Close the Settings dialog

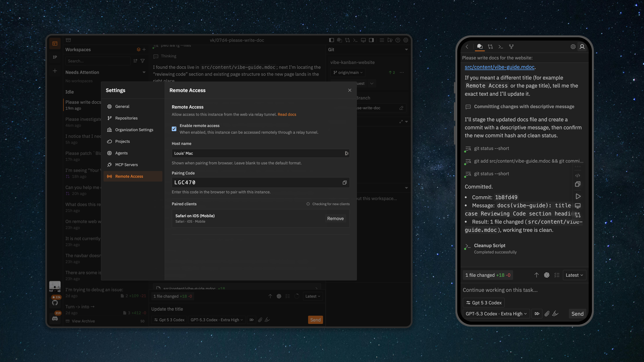pos(350,90)
